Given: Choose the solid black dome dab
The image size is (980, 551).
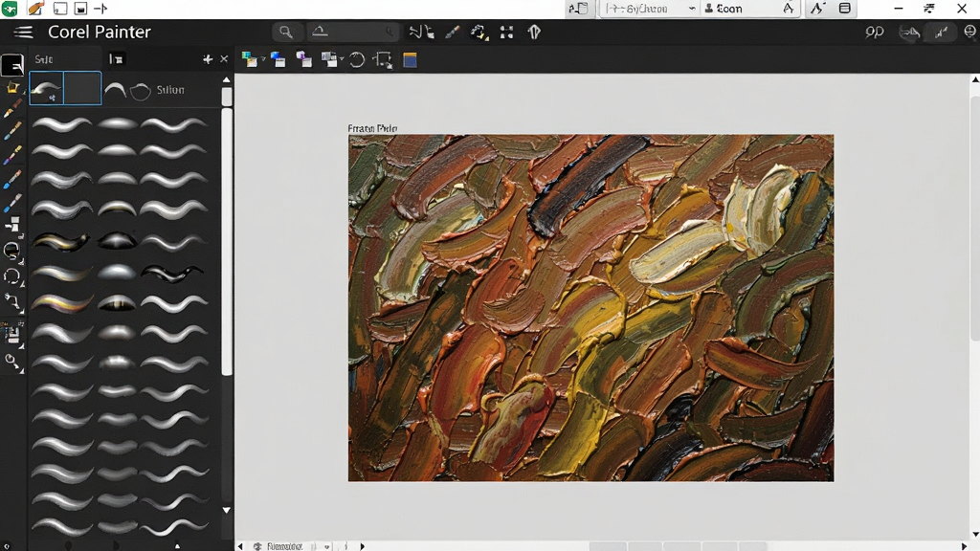Looking at the screenshot, I should [118, 240].
